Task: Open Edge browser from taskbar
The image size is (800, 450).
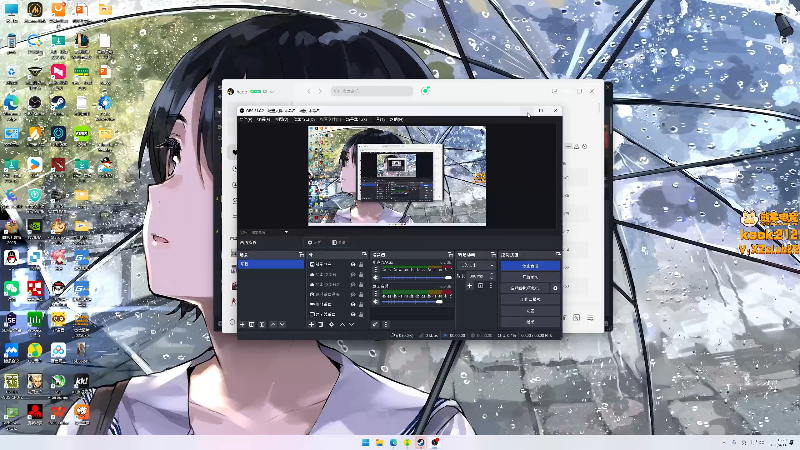Action: pos(393,442)
